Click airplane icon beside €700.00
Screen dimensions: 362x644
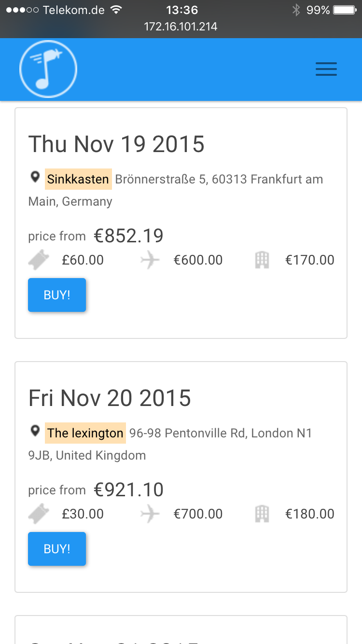(150, 514)
